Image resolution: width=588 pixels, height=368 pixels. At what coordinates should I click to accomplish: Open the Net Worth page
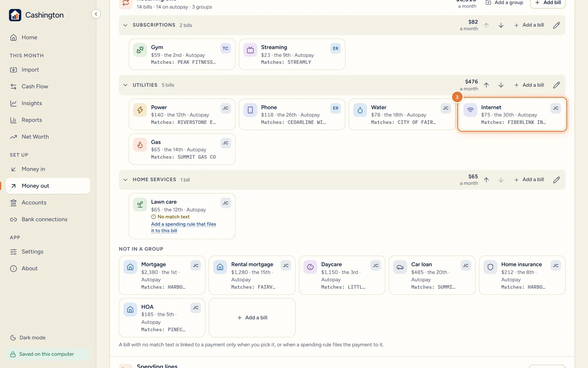48,137
